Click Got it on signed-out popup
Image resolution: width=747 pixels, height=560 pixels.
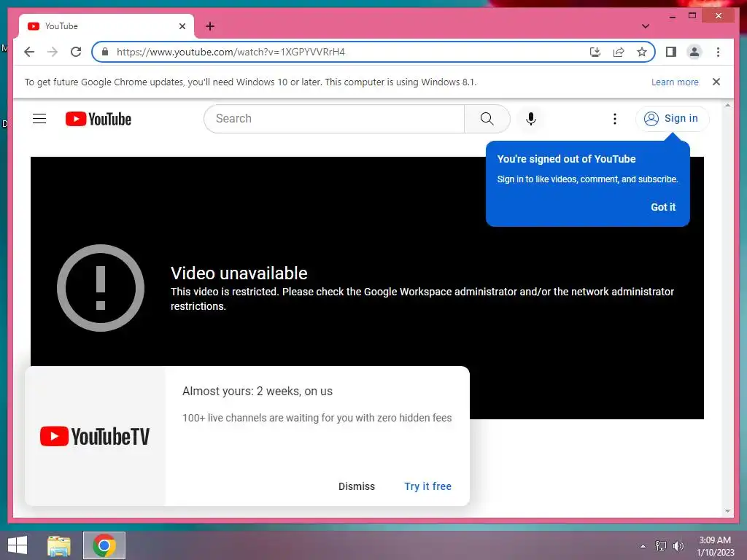point(663,207)
